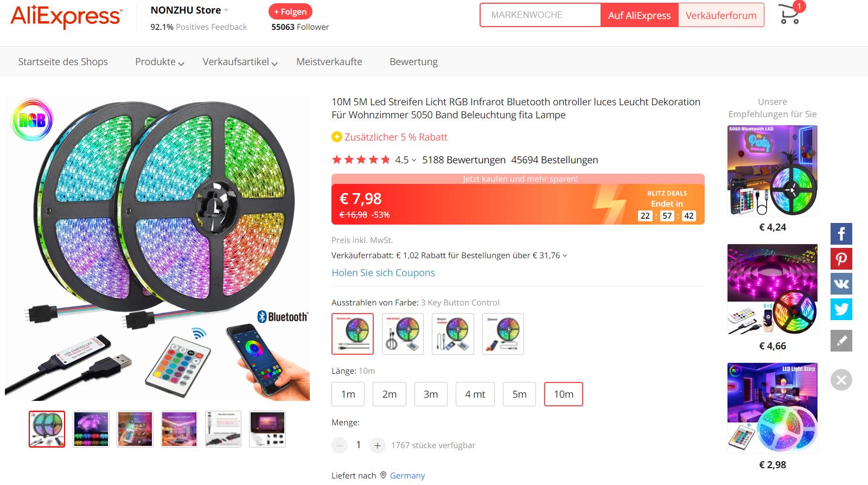Share the product on Facebook

pos(841,233)
